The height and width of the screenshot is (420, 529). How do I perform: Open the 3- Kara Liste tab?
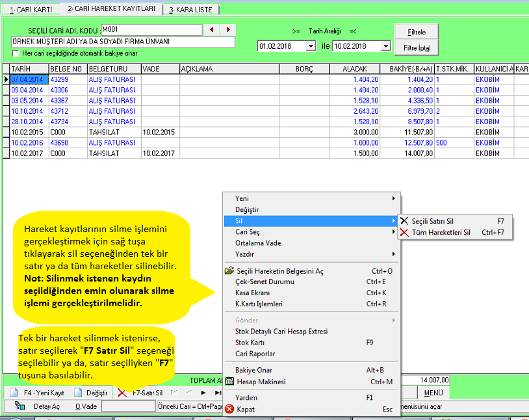point(190,10)
